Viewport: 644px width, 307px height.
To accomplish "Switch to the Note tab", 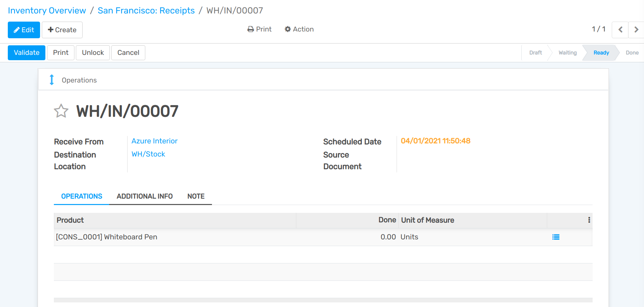I will (x=196, y=196).
